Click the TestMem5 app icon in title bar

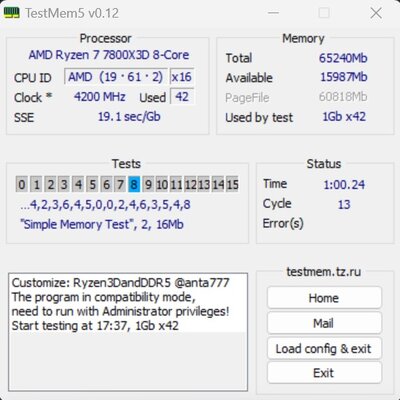coord(11,13)
